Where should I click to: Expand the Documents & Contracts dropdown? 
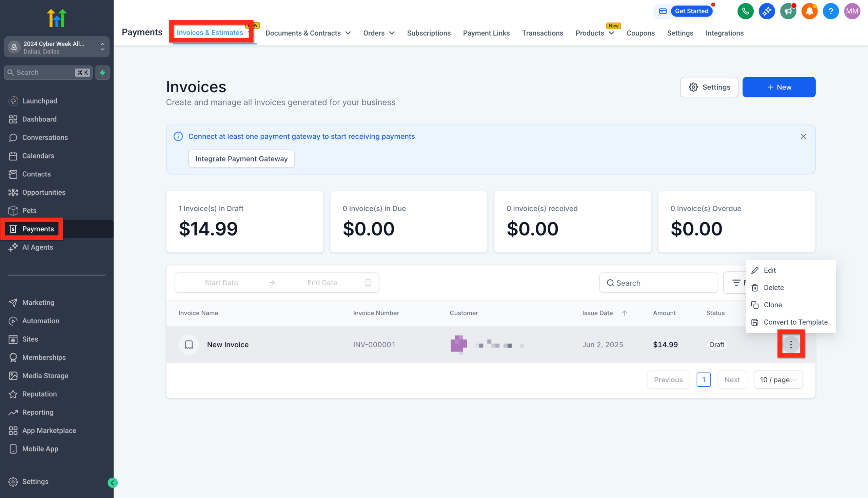[x=308, y=33]
